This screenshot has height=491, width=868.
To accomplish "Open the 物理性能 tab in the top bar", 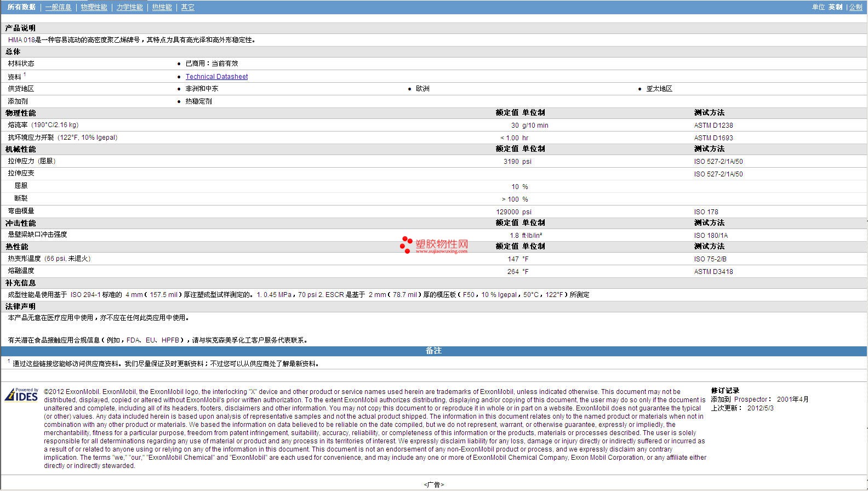I will point(94,7).
